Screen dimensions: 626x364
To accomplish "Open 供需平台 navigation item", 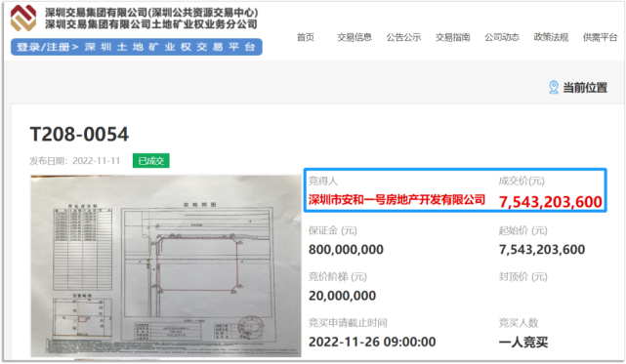I will 600,37.
